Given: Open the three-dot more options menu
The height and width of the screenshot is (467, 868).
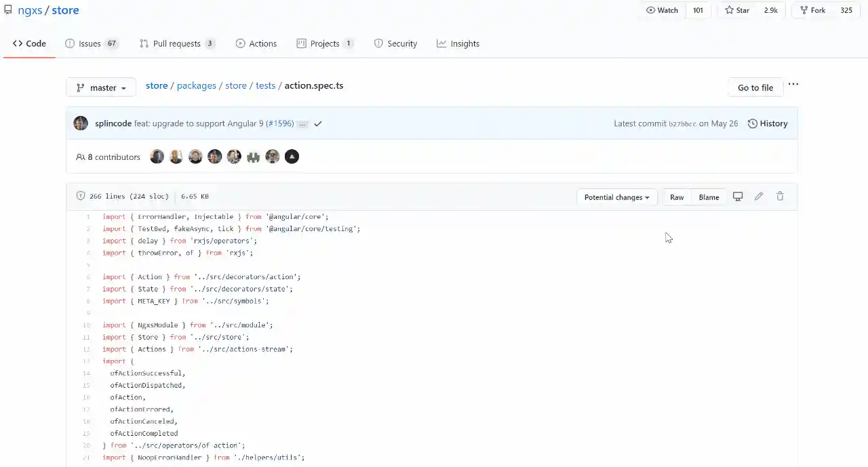Looking at the screenshot, I should [x=793, y=85].
